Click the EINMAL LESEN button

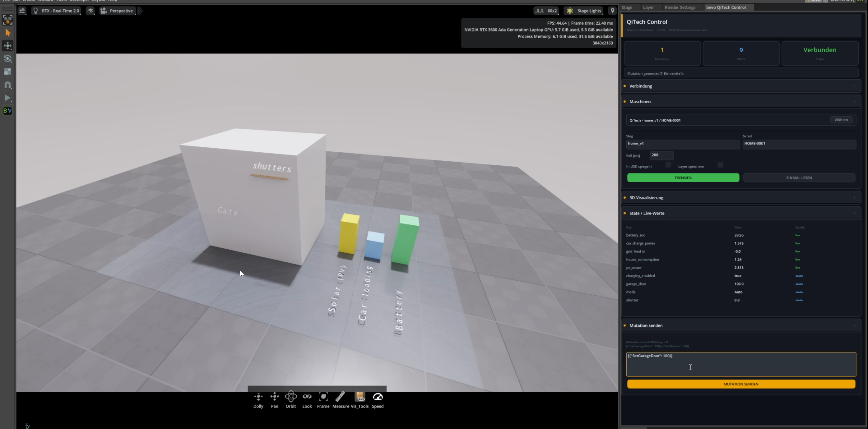[799, 178]
